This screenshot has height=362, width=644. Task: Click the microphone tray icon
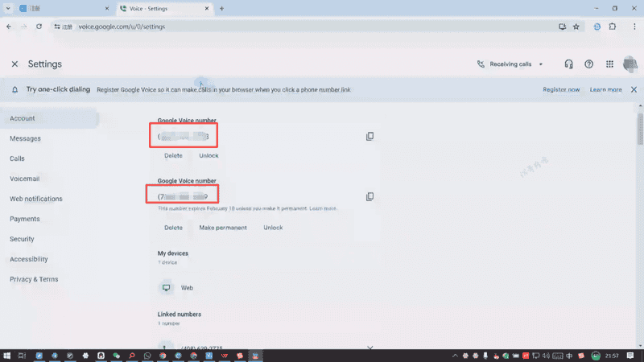(x=485, y=356)
